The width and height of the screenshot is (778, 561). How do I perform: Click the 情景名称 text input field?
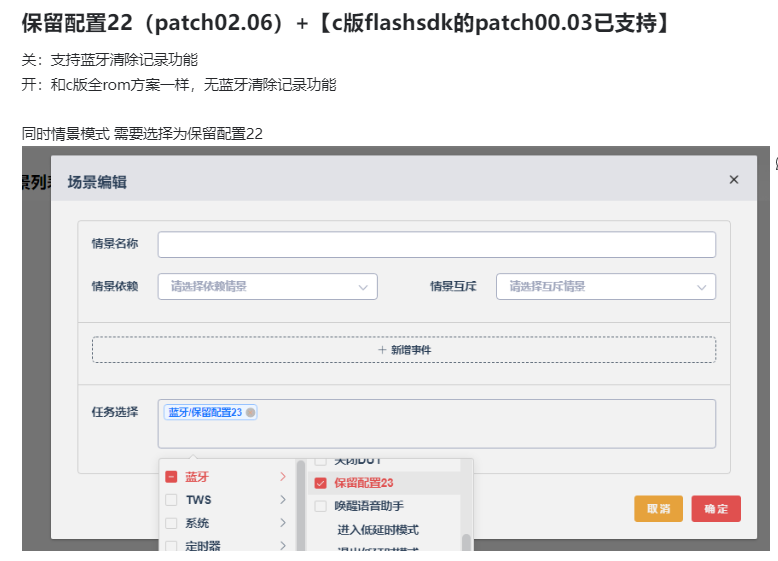(x=437, y=245)
